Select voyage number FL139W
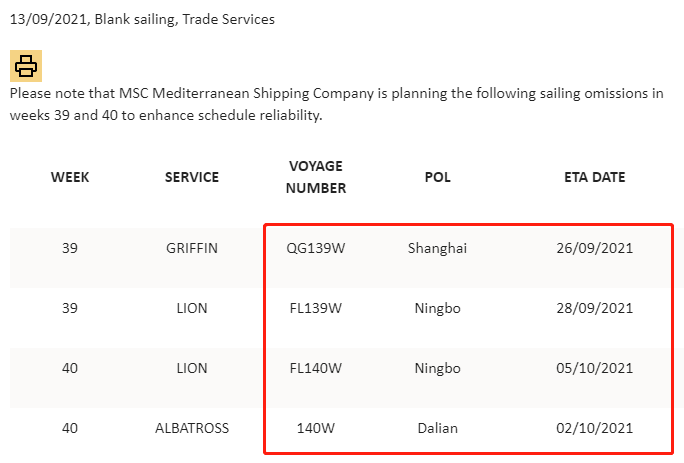 point(316,309)
